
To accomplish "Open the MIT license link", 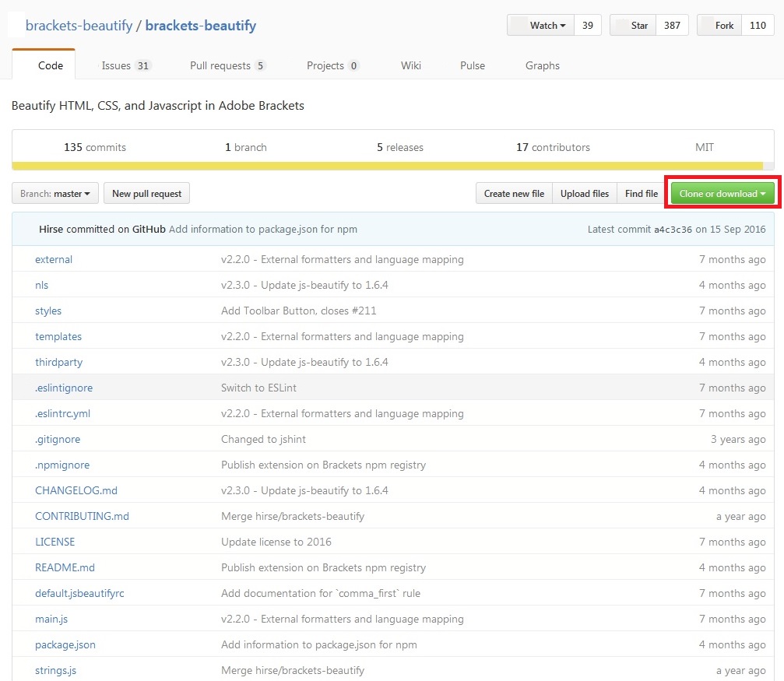I will (x=704, y=147).
